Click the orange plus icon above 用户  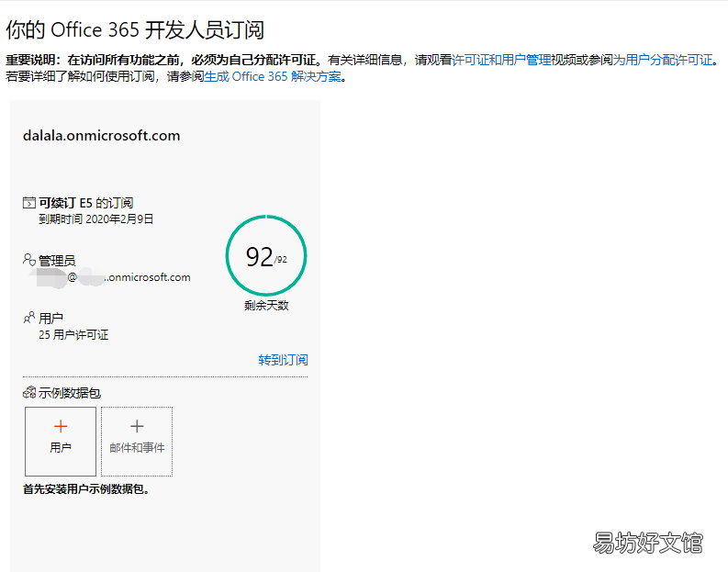(61, 426)
